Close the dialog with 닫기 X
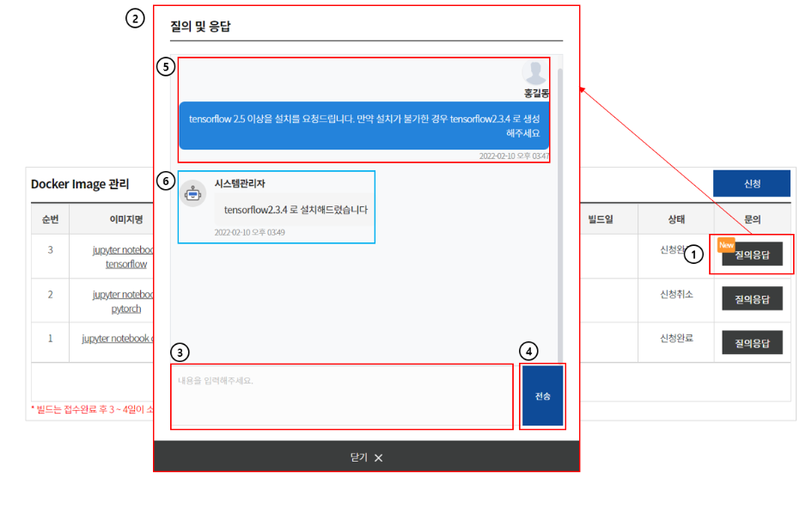The image size is (812, 509). [366, 457]
